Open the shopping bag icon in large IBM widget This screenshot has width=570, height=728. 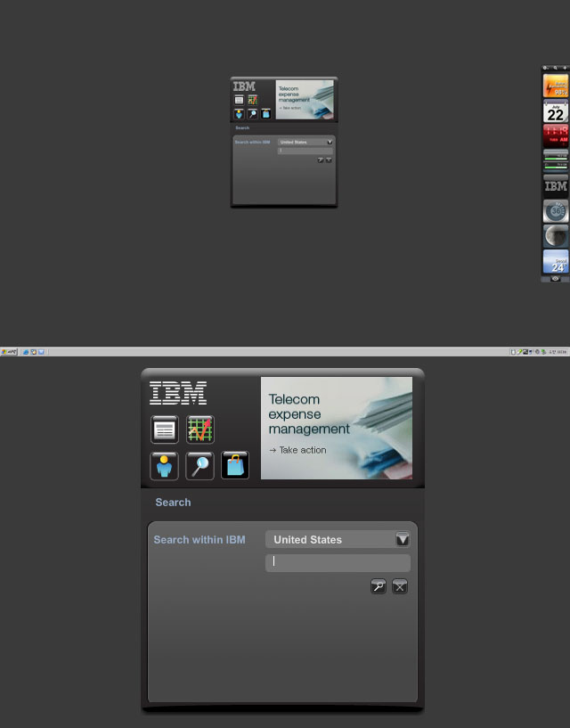point(235,465)
